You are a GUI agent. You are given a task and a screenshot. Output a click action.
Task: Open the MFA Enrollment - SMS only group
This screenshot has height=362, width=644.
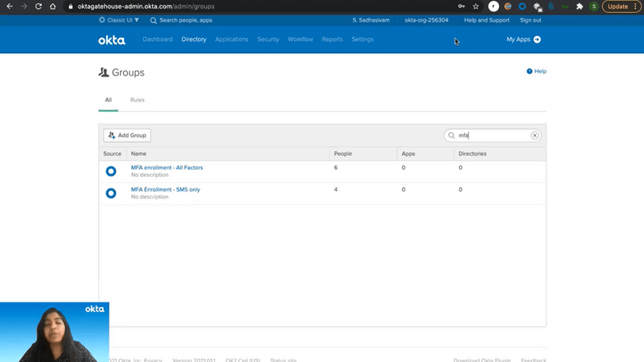[x=165, y=189]
